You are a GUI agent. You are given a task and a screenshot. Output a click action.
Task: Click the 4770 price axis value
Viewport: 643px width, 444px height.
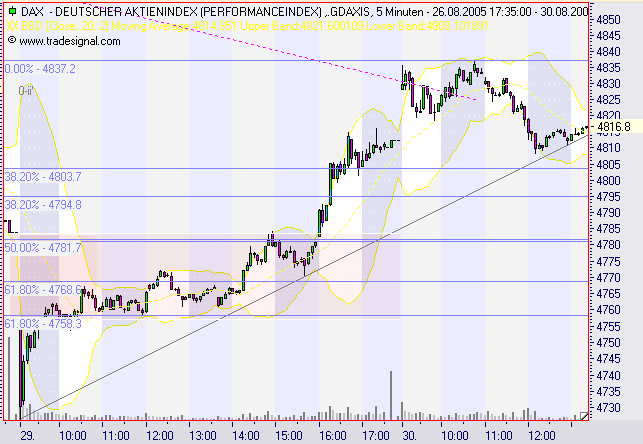[x=609, y=278]
